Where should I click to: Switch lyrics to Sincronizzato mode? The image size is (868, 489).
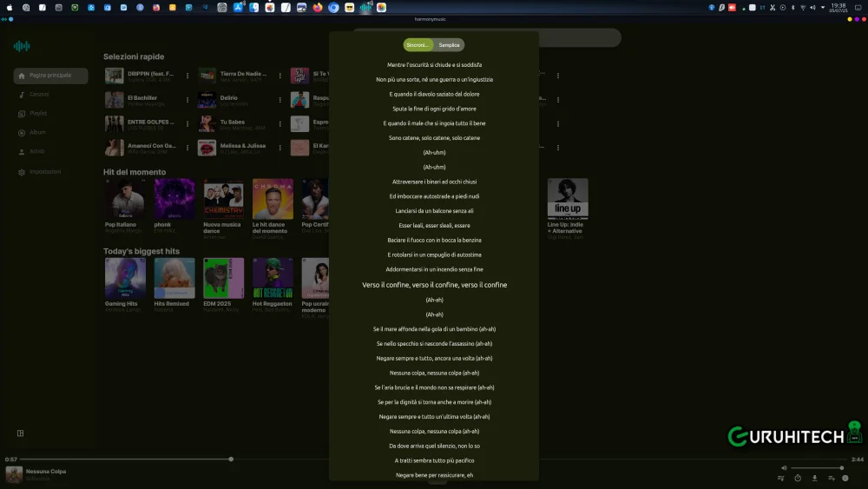pyautogui.click(x=419, y=45)
